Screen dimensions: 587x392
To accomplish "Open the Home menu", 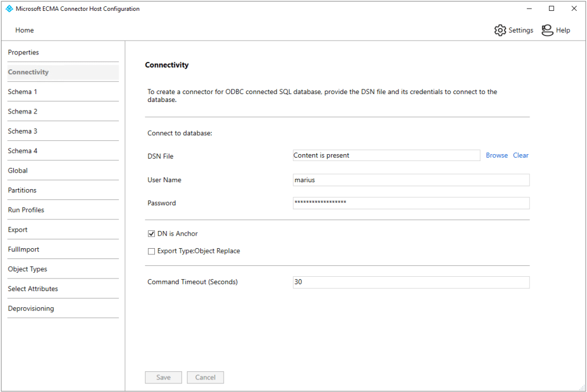I will 25,30.
